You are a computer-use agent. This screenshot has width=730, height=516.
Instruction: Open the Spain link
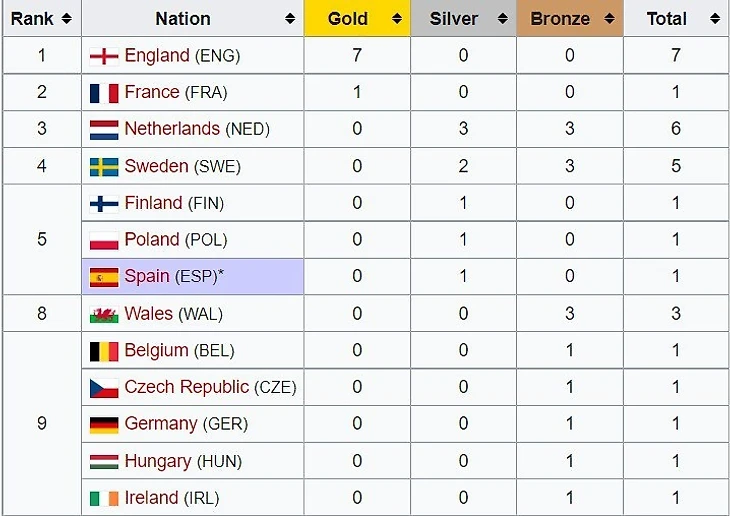coord(147,277)
